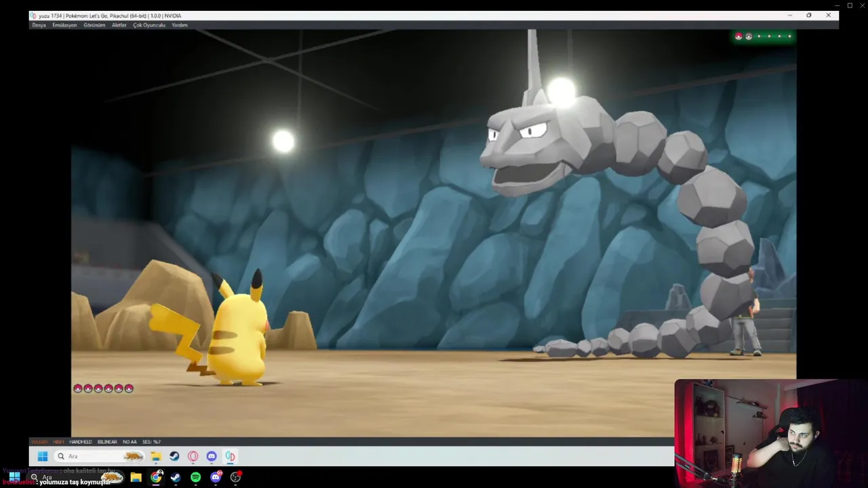
Task: Close the yuzu emulator window
Action: pyautogui.click(x=828, y=16)
